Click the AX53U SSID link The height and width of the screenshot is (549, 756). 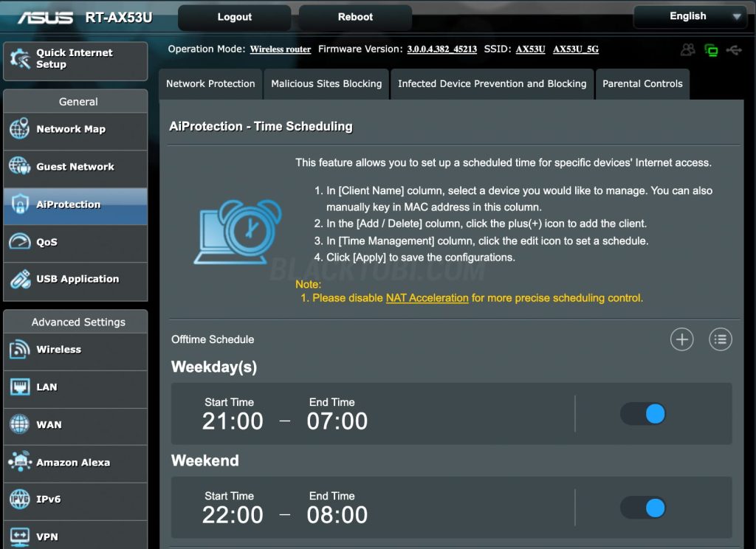(x=530, y=49)
